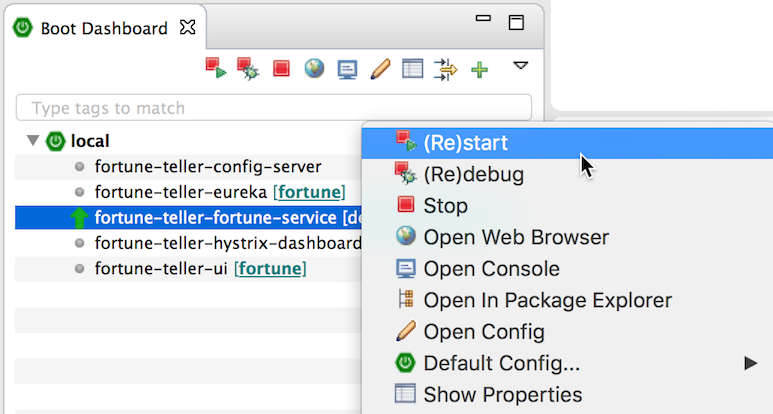
Task: Maximize the Boot Dashboard view
Action: (x=516, y=23)
